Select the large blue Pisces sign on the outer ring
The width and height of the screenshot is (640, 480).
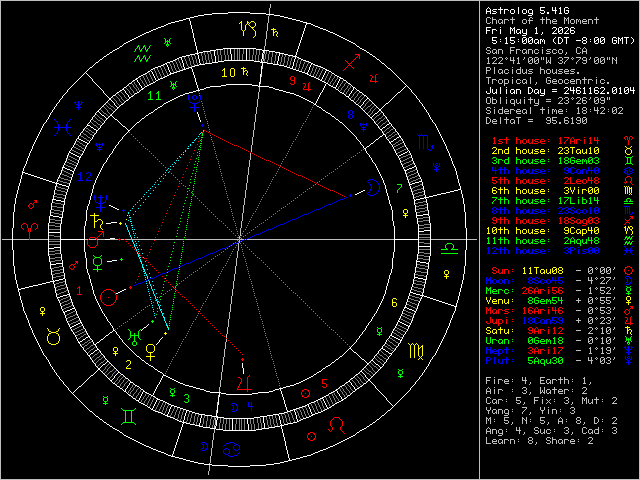[63, 127]
